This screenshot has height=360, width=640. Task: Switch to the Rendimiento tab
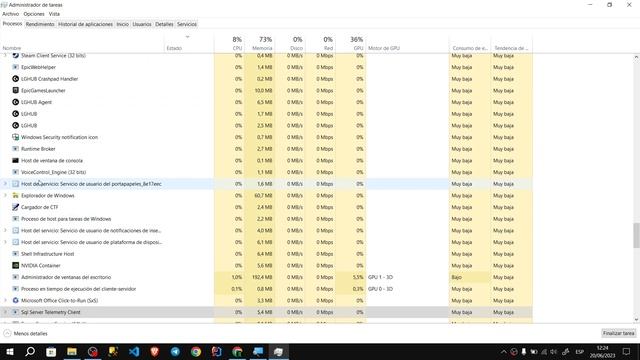click(40, 24)
